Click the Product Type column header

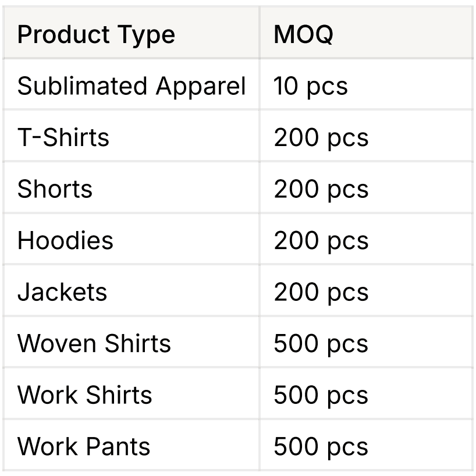pos(96,35)
